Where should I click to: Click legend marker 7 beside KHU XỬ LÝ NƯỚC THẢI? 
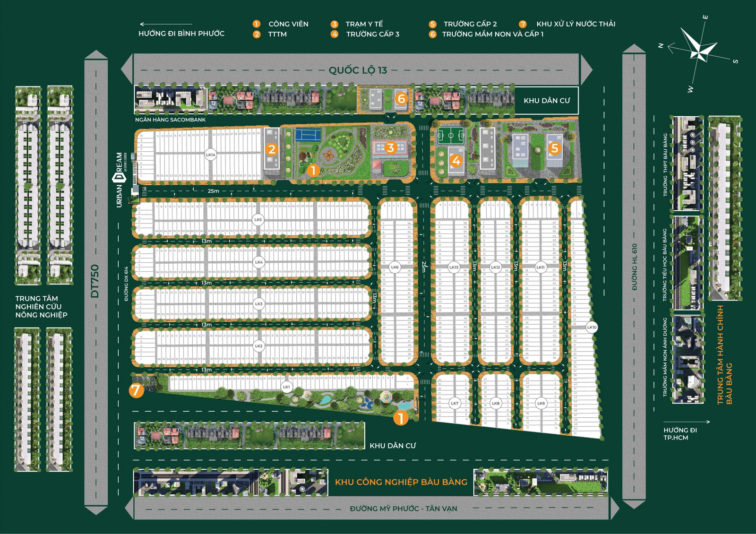click(x=523, y=24)
